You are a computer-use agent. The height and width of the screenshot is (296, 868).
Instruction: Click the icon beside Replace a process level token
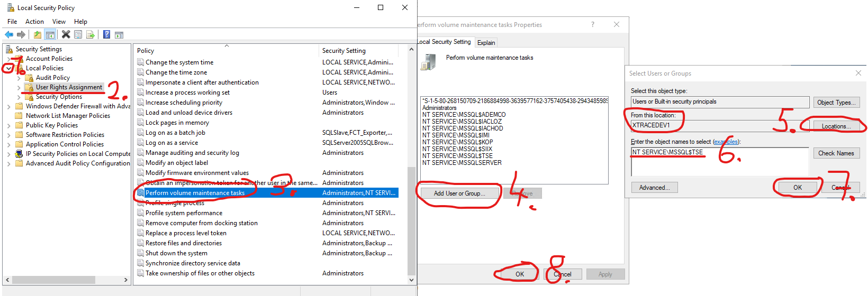140,233
